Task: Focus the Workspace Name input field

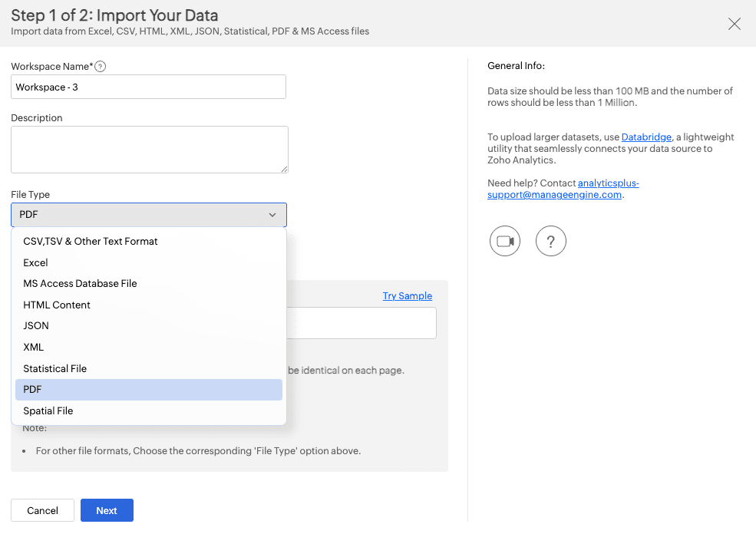Action: pyautogui.click(x=148, y=87)
